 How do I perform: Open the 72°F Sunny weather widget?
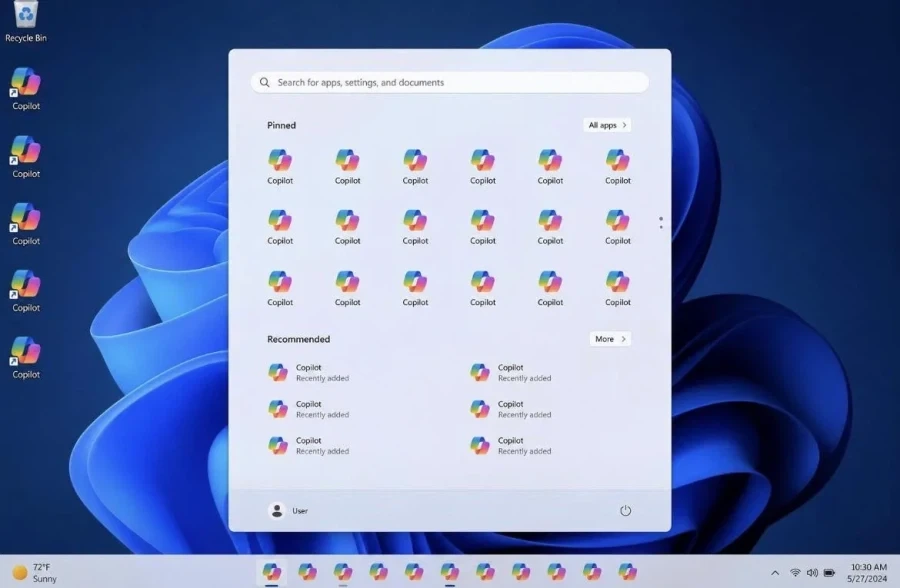(x=35, y=572)
